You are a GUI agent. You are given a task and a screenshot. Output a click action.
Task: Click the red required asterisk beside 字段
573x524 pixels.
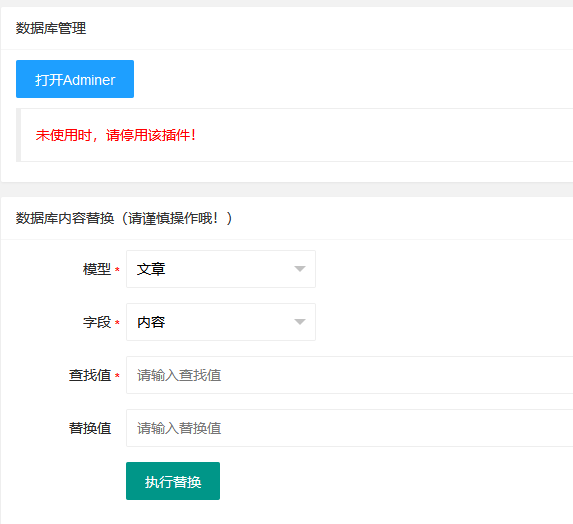click(117, 323)
